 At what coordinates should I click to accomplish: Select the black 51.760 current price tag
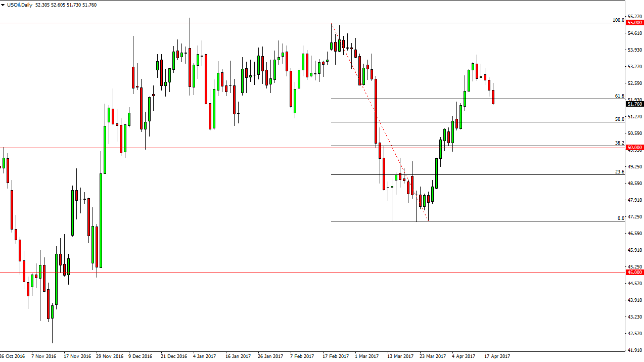point(634,104)
